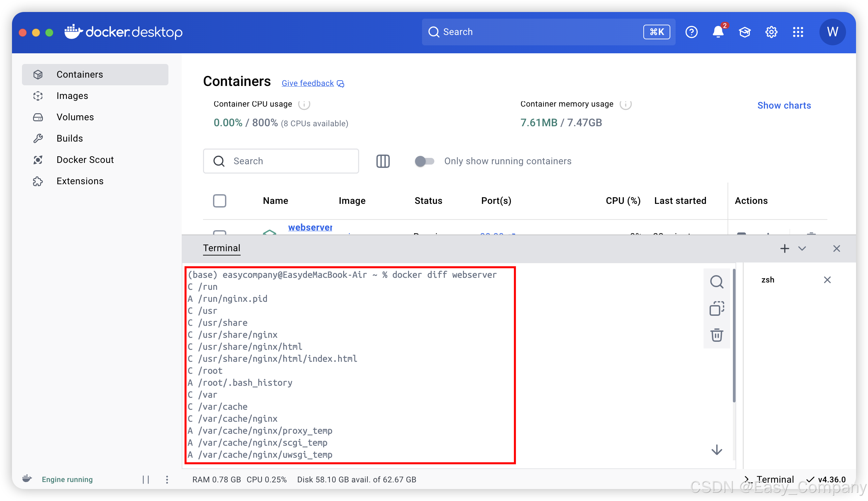Open engine options three-dot menu
Screen dimensions: 868x501
pos(167,479)
